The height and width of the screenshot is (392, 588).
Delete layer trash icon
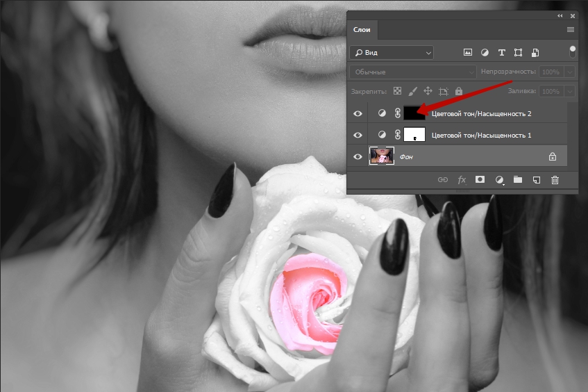point(555,180)
